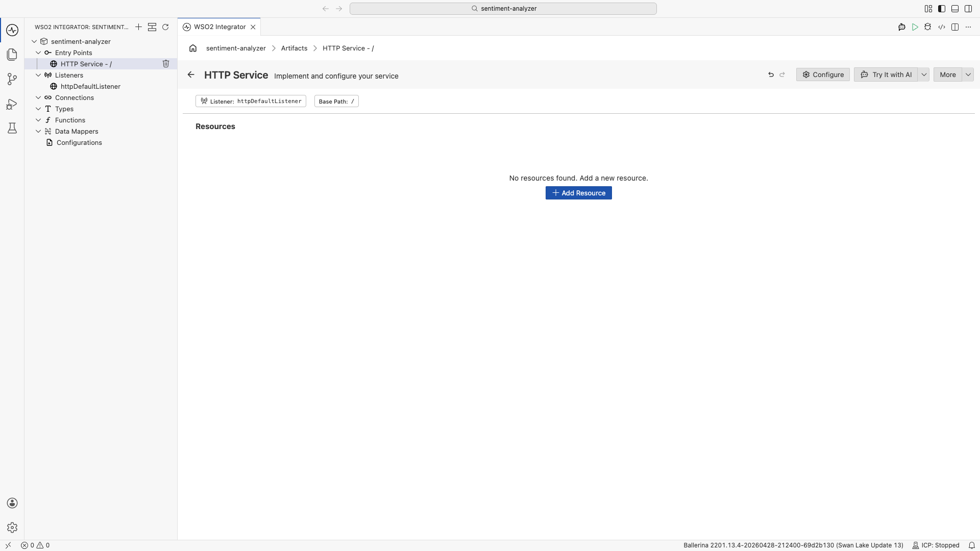Collapse the Listeners section
This screenshot has height=551, width=980.
pyautogui.click(x=38, y=75)
